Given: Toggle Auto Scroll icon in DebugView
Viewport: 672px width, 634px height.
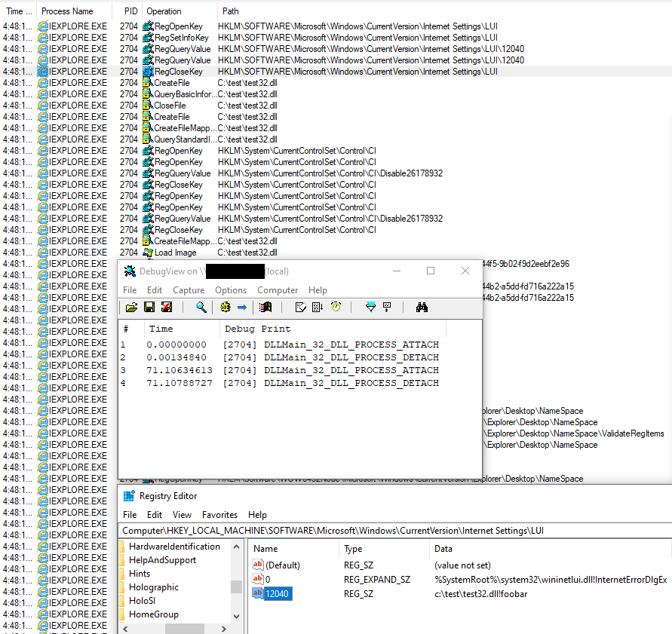Looking at the screenshot, I should click(x=318, y=307).
